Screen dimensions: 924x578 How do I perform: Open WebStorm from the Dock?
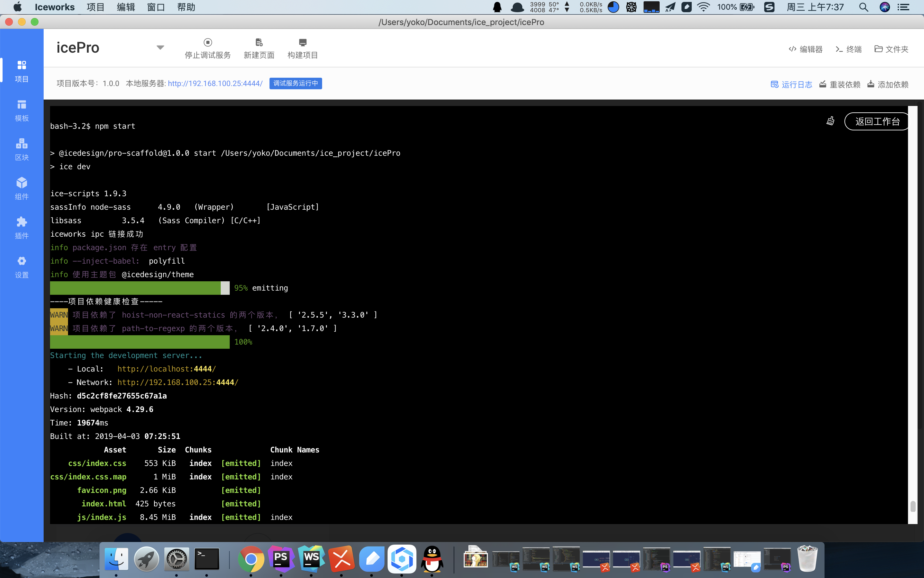point(311,559)
